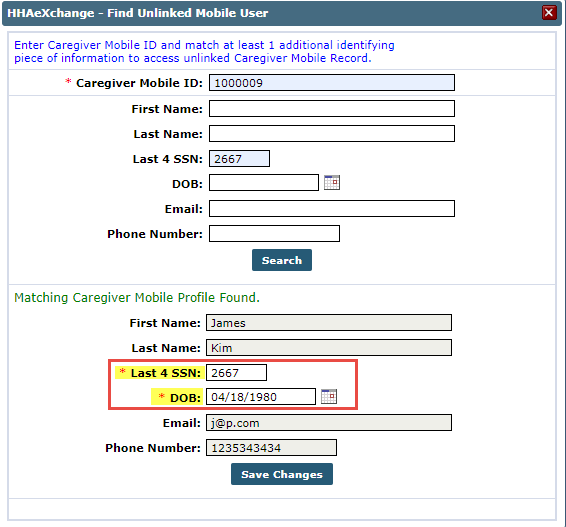Click the matched profile First Name James
This screenshot has height=527, width=566.
tap(329, 322)
